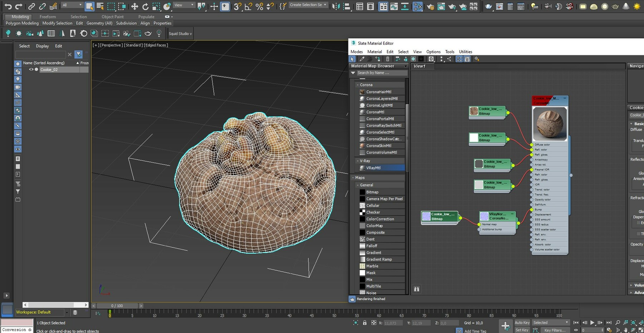Click the Angle Snap Toggle icon

248,6
